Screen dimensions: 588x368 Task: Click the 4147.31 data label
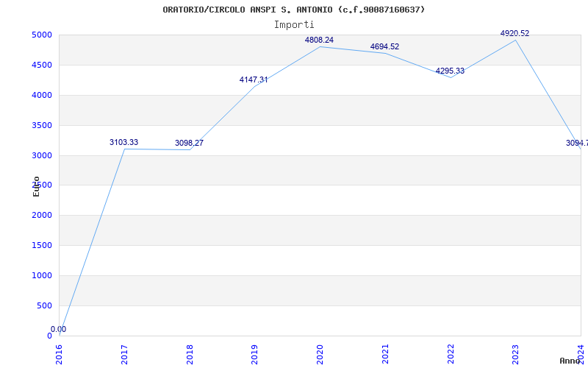click(254, 79)
